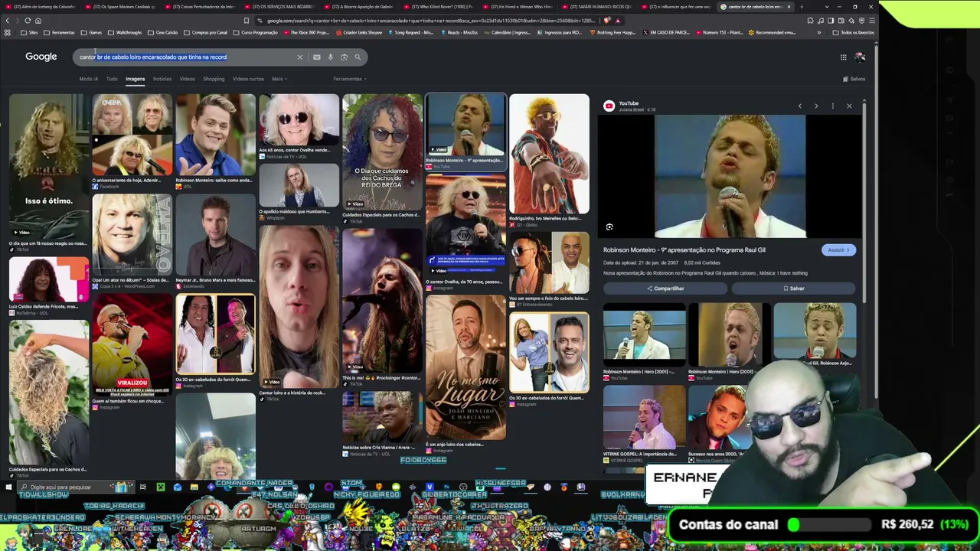Click the Assistir button
Screen dimensions: 980x551
pos(838,250)
